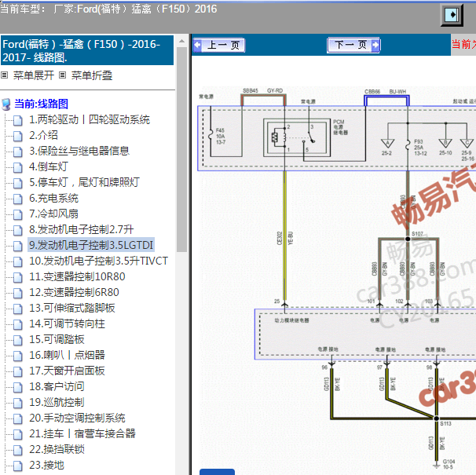Open 16.喇叭丨点烟器
Viewport: 476px width, 475px height.
click(67, 355)
